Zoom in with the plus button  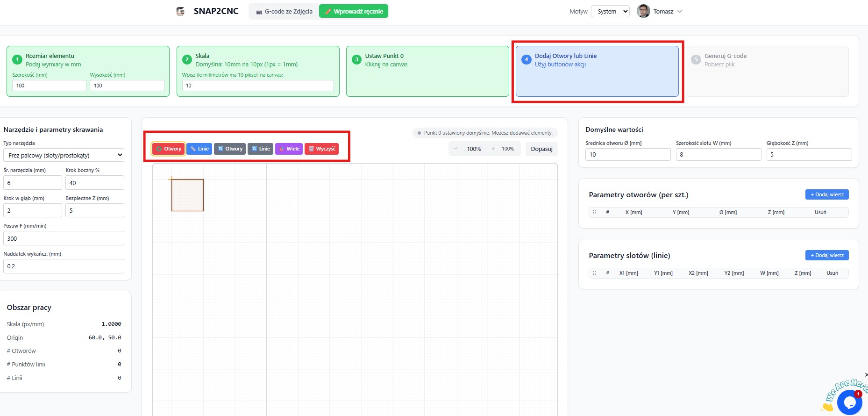(x=493, y=149)
